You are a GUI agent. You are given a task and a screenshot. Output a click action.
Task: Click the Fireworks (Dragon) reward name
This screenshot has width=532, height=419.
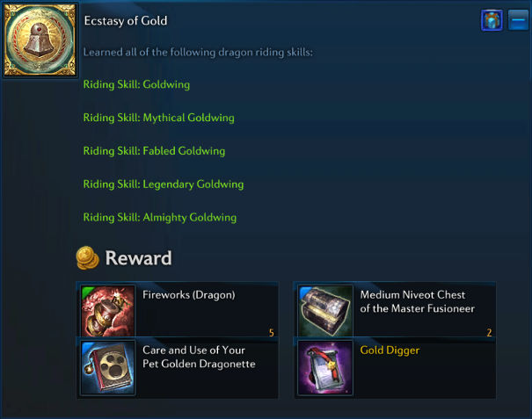point(189,295)
